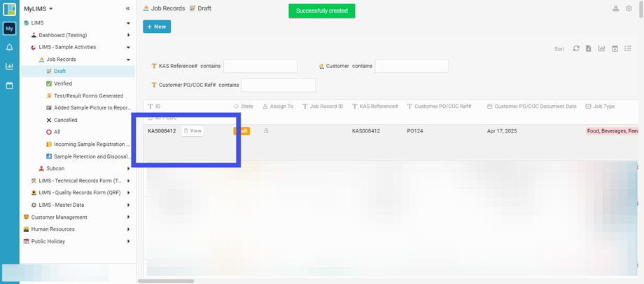Image resolution: width=644 pixels, height=284 pixels.
Task: Open Dashboard (Testing) menu item
Action: pos(63,35)
